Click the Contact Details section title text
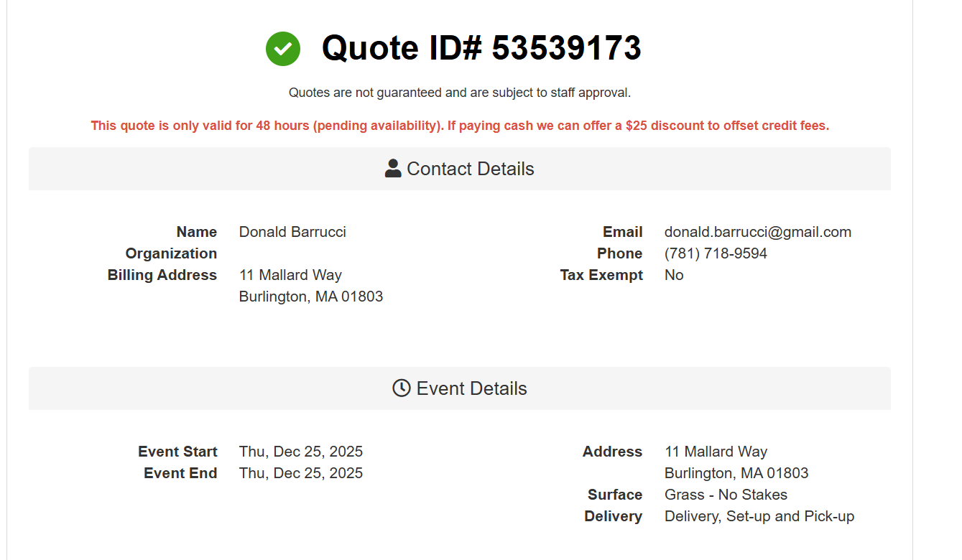The image size is (962, 560). [x=471, y=169]
